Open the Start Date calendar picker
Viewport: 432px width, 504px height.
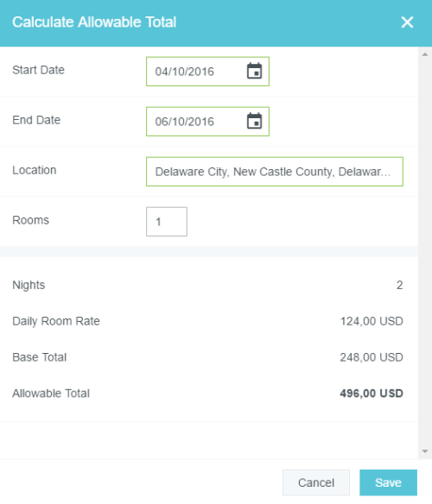point(254,71)
